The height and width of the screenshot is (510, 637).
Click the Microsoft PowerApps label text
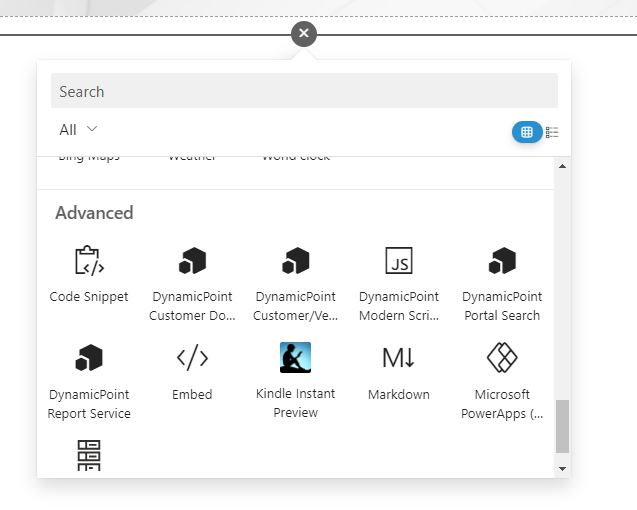(503, 404)
